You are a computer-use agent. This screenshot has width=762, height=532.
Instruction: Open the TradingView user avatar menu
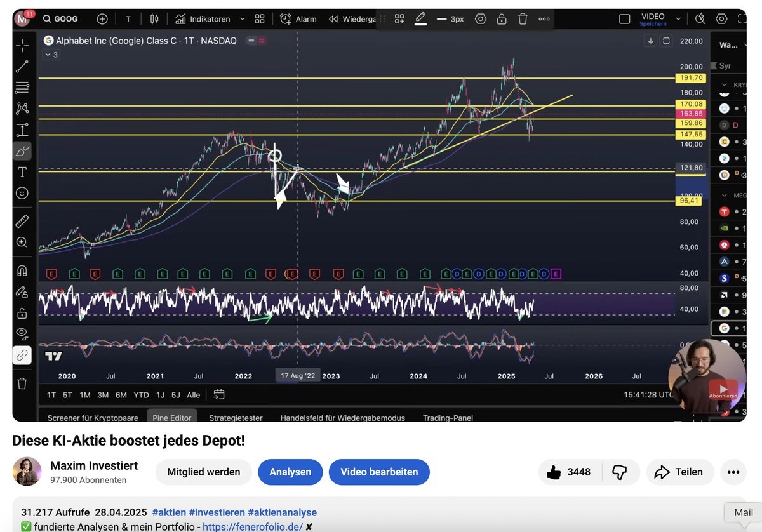pos(23,19)
